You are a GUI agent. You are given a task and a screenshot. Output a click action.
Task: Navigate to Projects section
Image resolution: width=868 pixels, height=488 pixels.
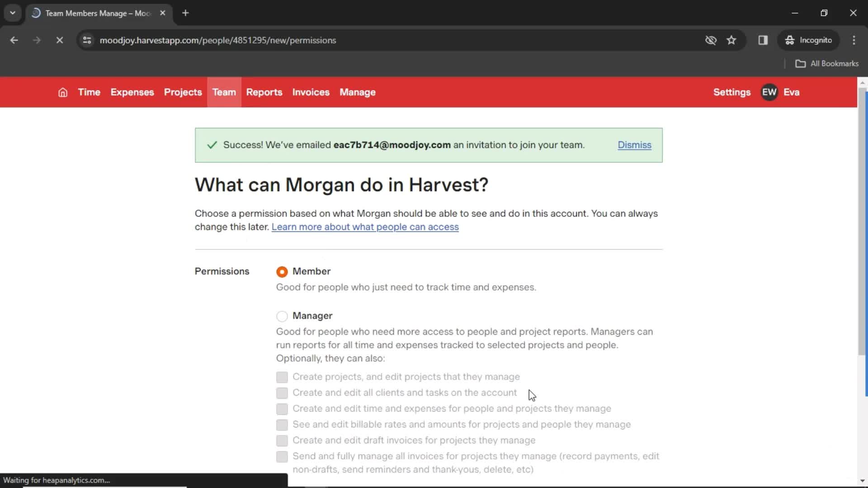coord(183,92)
